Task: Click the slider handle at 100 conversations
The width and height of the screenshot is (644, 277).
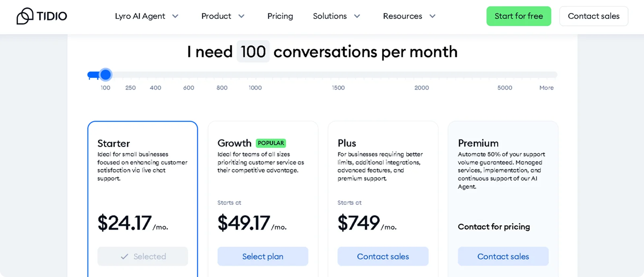Action: click(x=105, y=74)
